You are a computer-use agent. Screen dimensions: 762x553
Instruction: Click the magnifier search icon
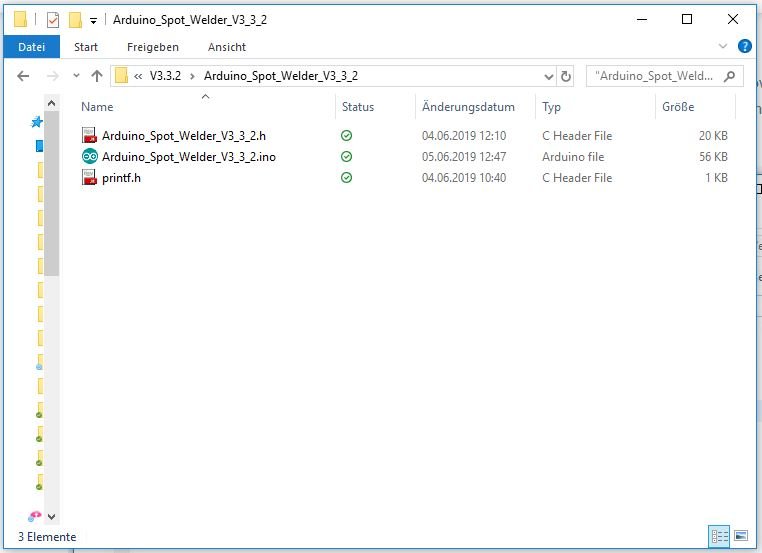point(729,76)
